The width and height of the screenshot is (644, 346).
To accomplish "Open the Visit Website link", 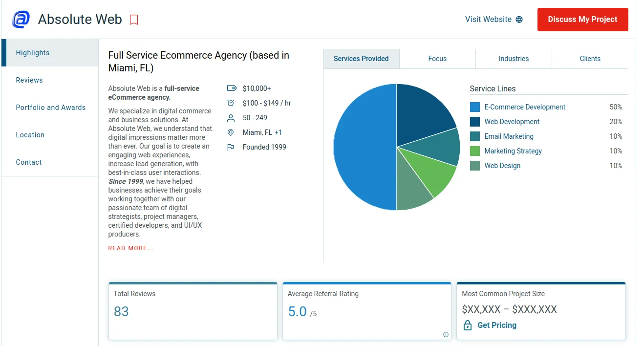I will [494, 20].
